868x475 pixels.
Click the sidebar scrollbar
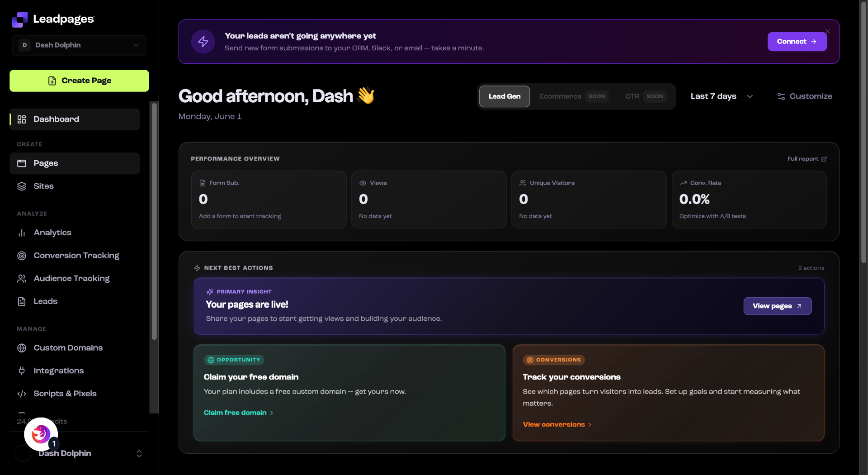click(x=154, y=222)
